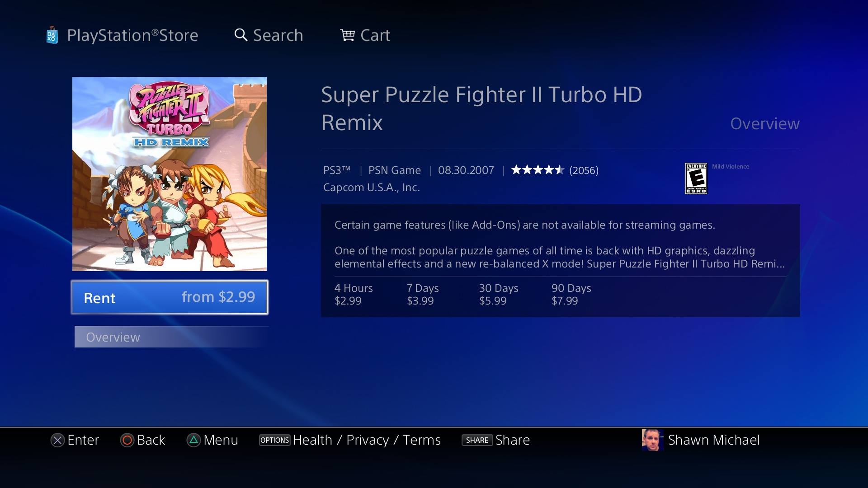Select the Overview tab below Rent
The image size is (868, 488).
tap(171, 337)
